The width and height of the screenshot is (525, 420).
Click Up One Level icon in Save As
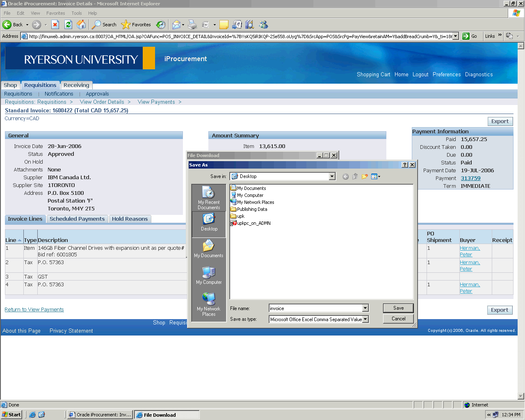click(x=355, y=176)
